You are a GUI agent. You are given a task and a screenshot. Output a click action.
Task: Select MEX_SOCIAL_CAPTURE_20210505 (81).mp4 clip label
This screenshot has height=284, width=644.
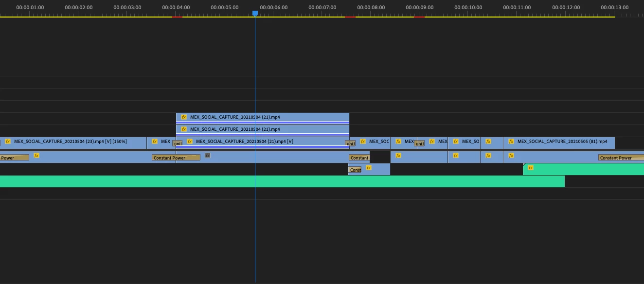562,142
